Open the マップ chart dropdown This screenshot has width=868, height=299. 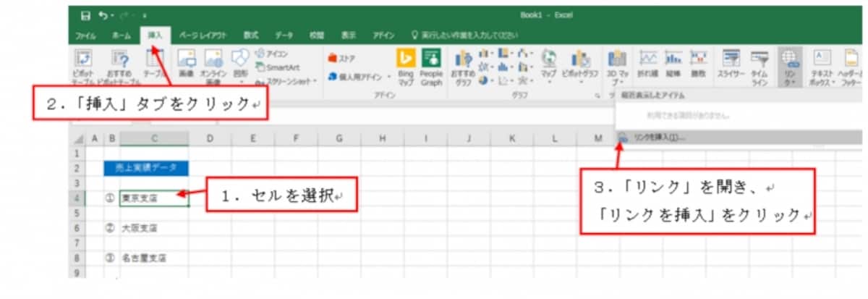pyautogui.click(x=549, y=65)
